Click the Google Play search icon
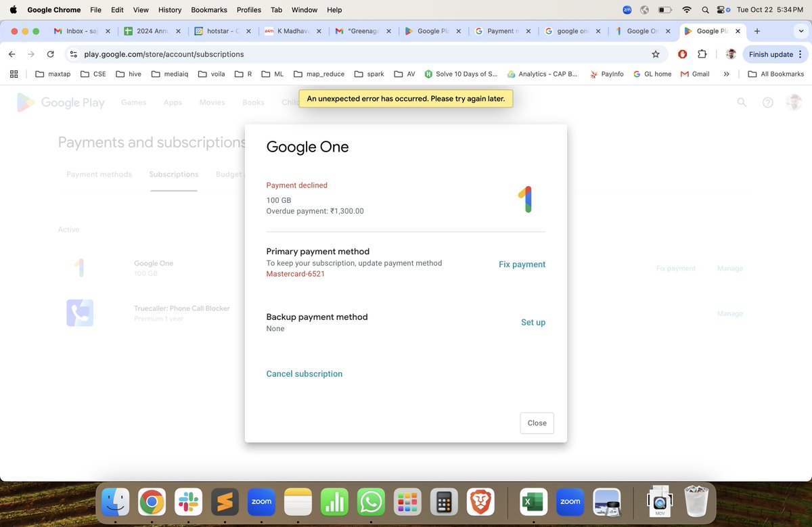Screen dimensions: 812x527 pos(742,102)
